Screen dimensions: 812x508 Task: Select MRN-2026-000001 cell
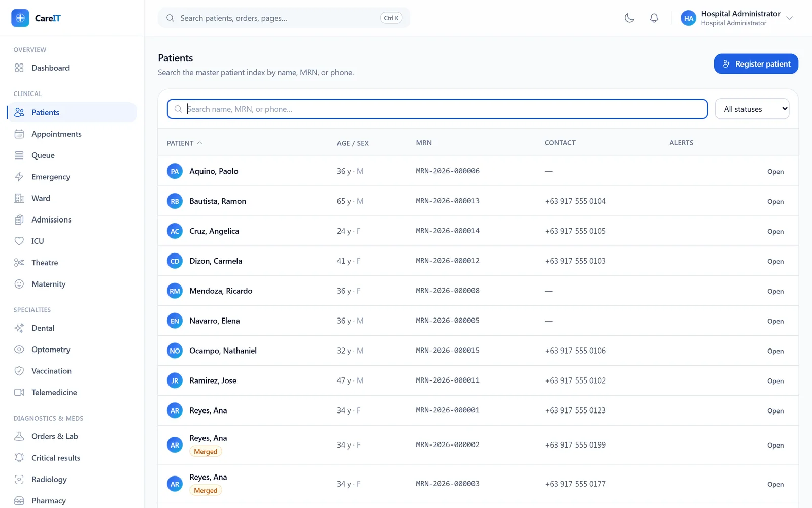[x=448, y=410]
